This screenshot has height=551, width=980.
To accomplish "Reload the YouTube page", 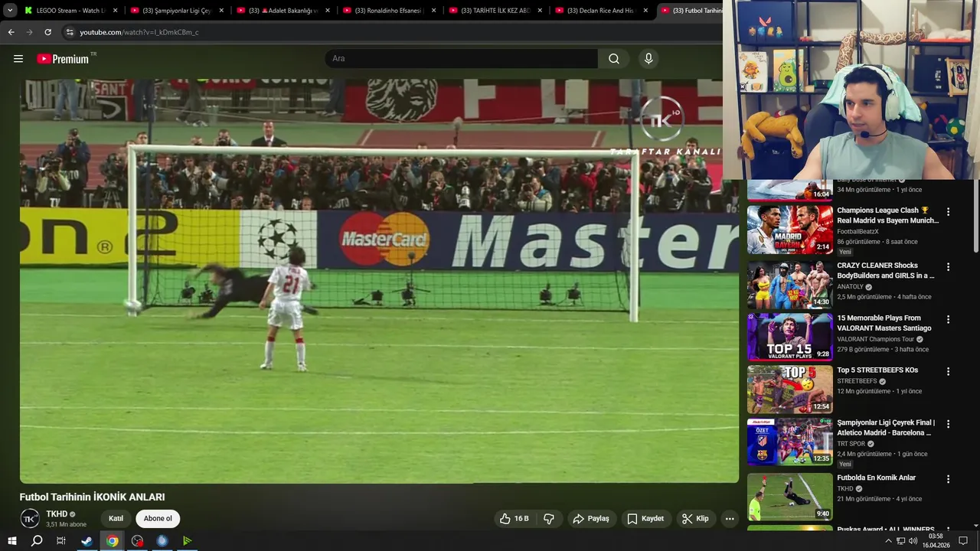I will 47,32.
